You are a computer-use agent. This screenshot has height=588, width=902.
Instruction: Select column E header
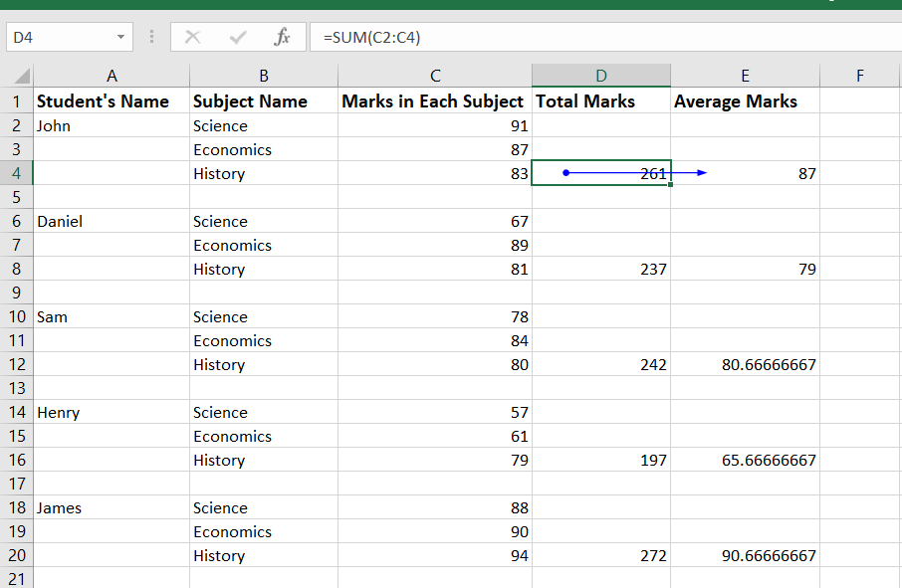(745, 76)
